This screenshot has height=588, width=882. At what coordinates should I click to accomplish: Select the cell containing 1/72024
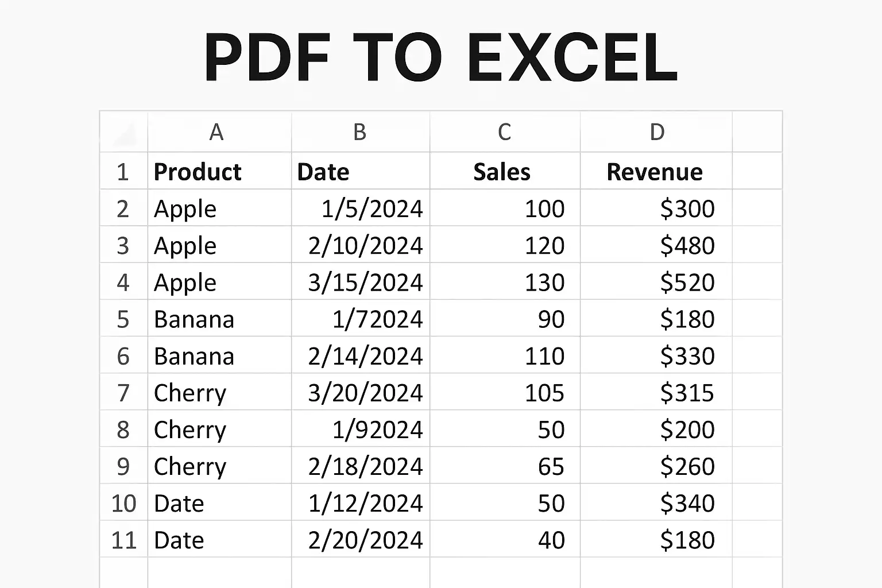(361, 318)
